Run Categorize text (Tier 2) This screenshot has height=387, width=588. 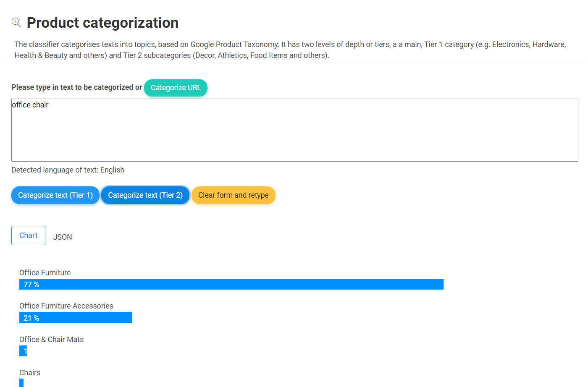[145, 195]
